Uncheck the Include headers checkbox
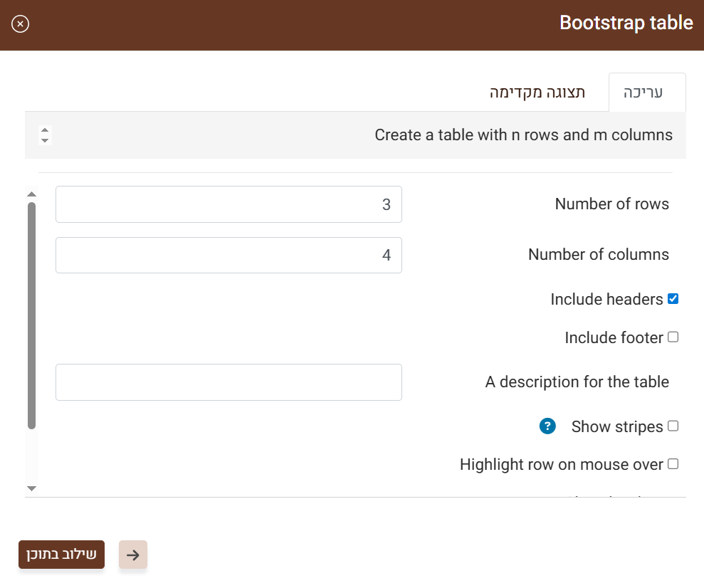This screenshot has height=588, width=704. (673, 299)
